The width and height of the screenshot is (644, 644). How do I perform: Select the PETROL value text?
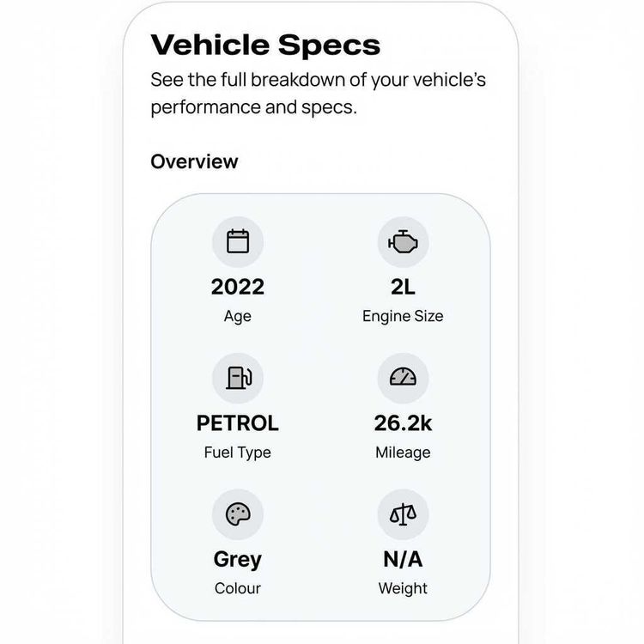pyautogui.click(x=238, y=423)
